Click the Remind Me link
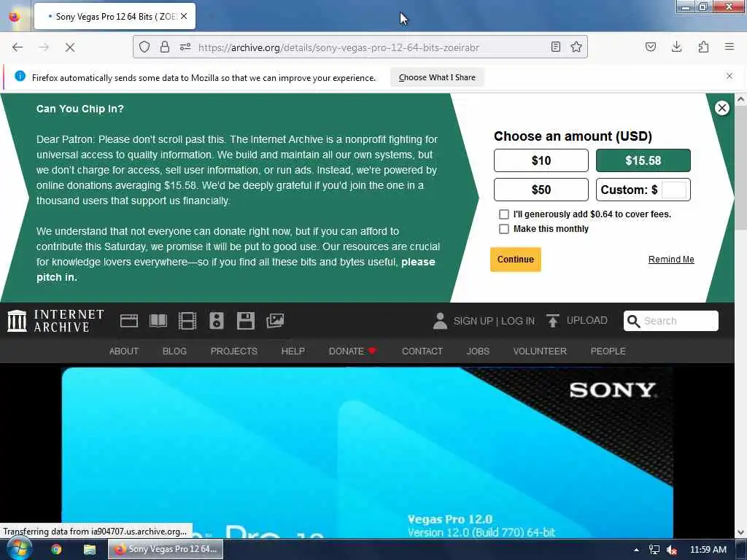The image size is (747, 560). pyautogui.click(x=671, y=260)
